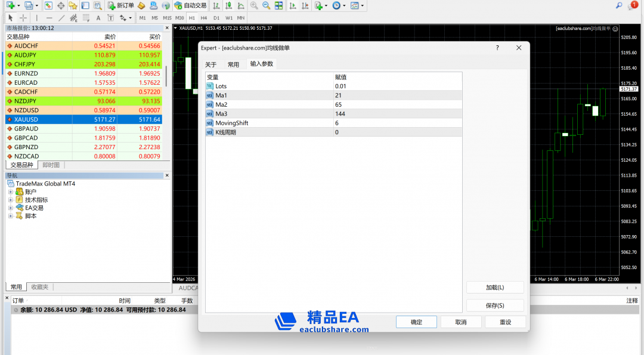Image resolution: width=644 pixels, height=355 pixels.
Task: Select the GBPAUD row in market watch
Action: point(83,129)
